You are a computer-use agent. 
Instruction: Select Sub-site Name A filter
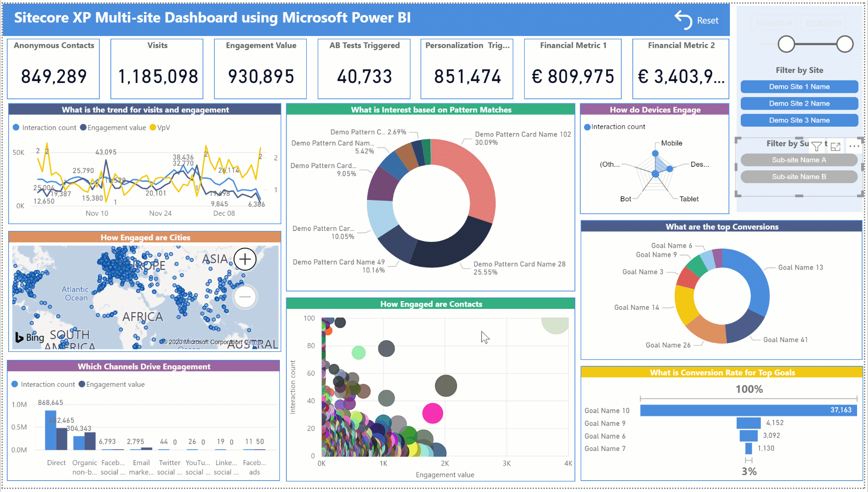coord(799,160)
